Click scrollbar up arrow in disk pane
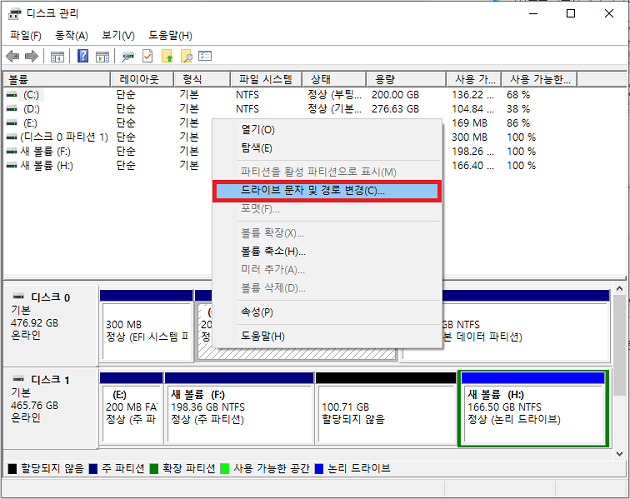Image resolution: width=630 pixels, height=499 pixels. 619,289
